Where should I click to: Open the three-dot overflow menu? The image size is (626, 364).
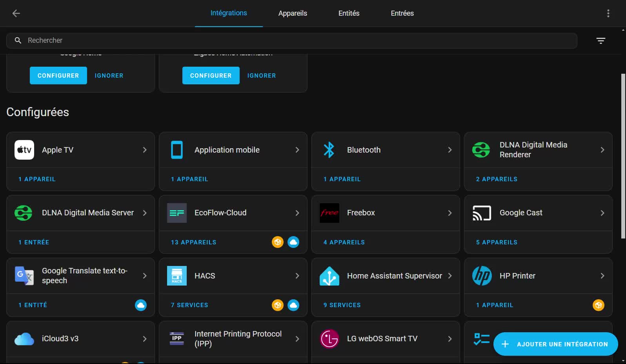[x=608, y=13]
